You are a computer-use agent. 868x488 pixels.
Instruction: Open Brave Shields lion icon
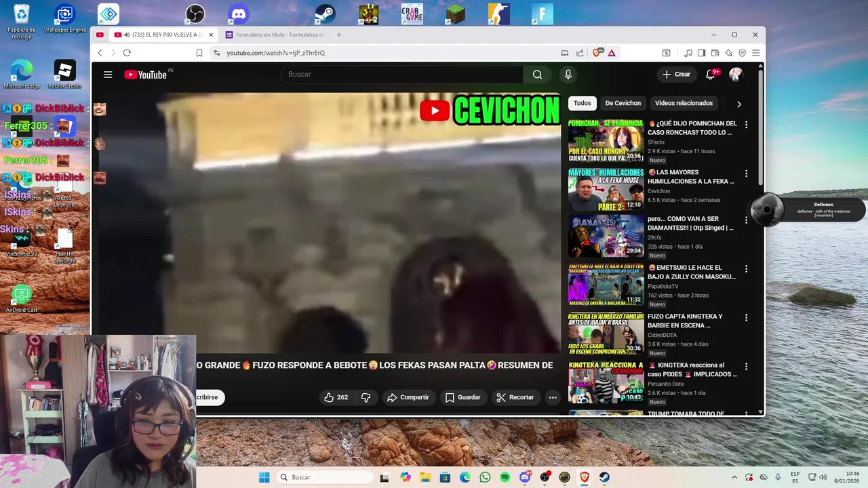(x=597, y=53)
